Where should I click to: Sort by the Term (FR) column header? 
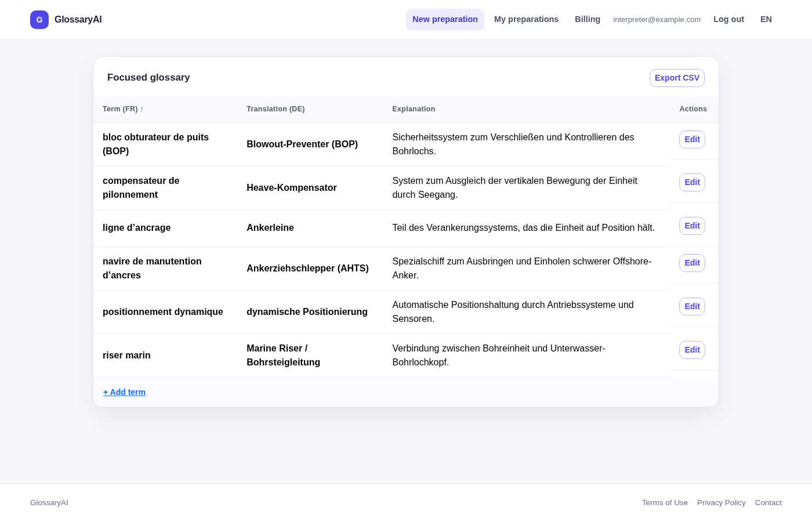[x=123, y=109]
